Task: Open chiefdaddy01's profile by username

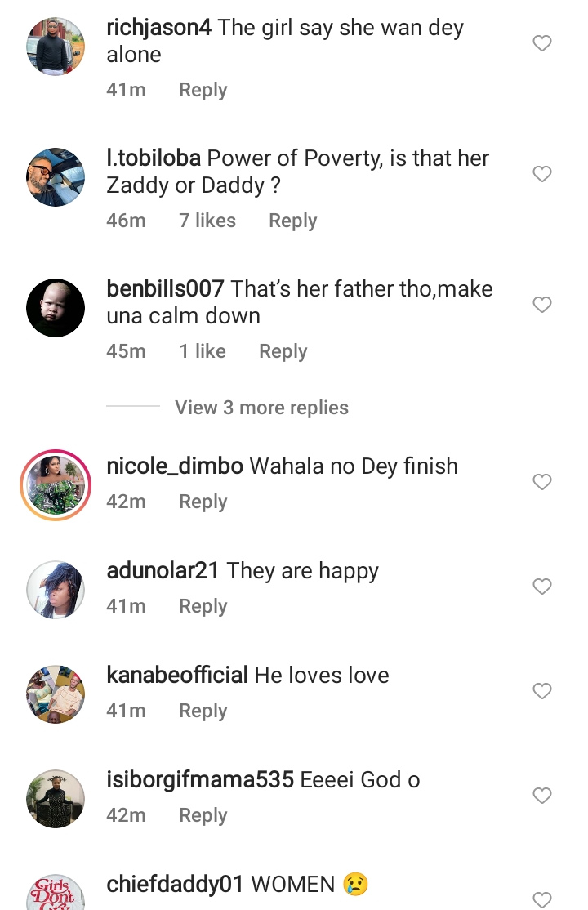Action: click(x=176, y=884)
